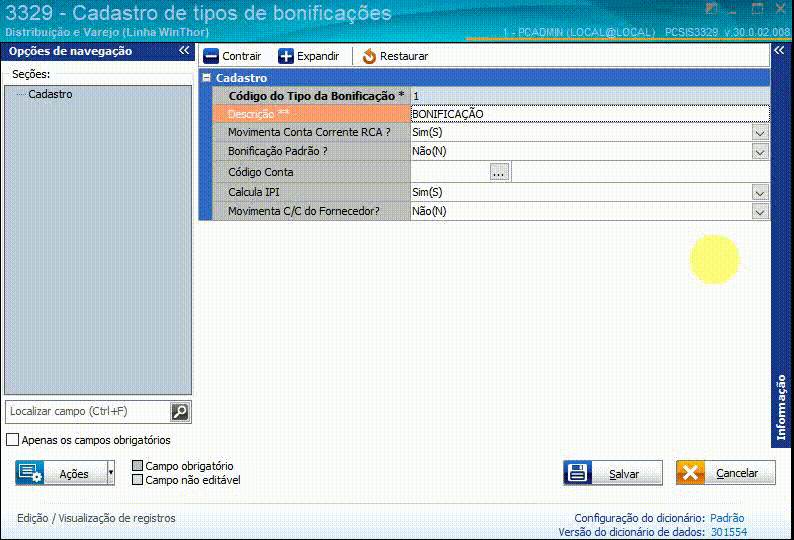Click the Código Conta label
Viewport: 794px width, 540px height.
point(261,172)
